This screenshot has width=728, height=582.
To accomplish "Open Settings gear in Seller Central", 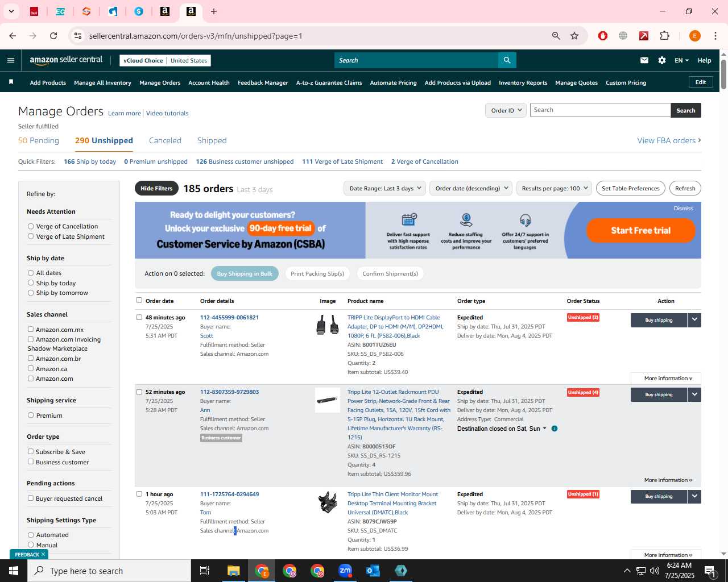I will click(662, 60).
